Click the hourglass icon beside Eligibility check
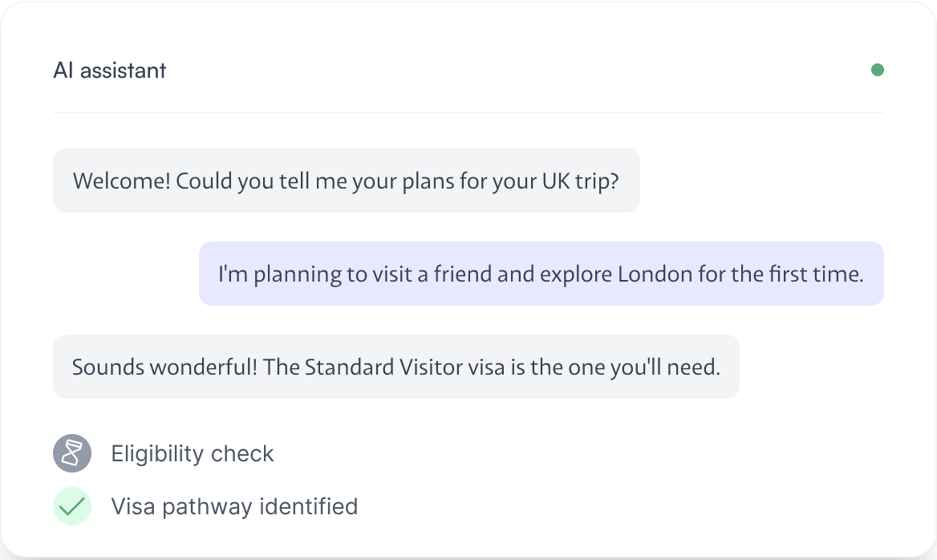 72,453
